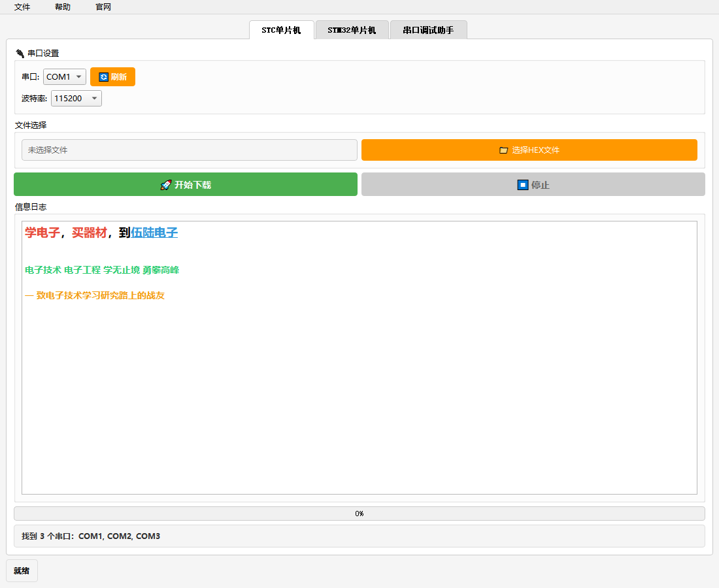Click the refresh icon on 刷新 button
The image size is (719, 588).
pos(103,77)
